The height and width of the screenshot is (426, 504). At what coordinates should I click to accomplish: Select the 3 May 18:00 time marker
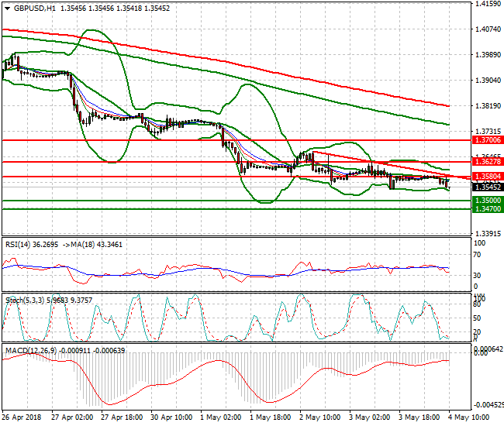[x=421, y=417]
